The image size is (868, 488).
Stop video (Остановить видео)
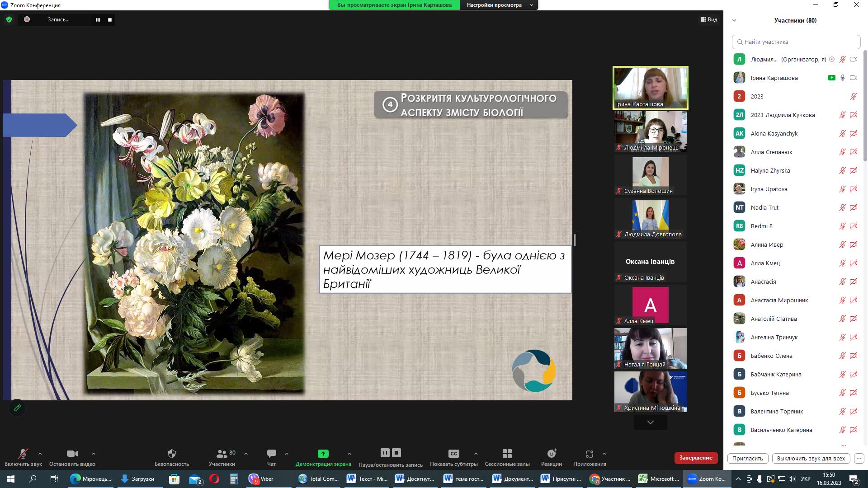[x=72, y=454]
